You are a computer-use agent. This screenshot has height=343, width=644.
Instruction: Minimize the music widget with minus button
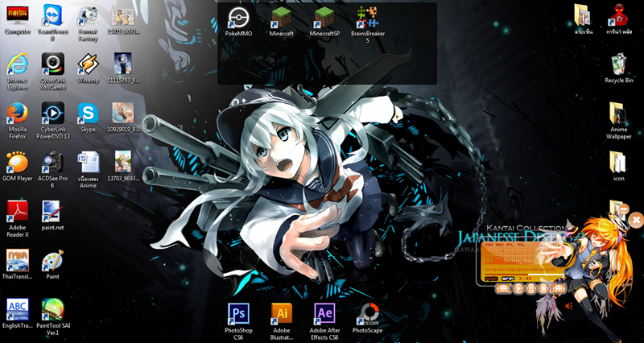[623, 209]
